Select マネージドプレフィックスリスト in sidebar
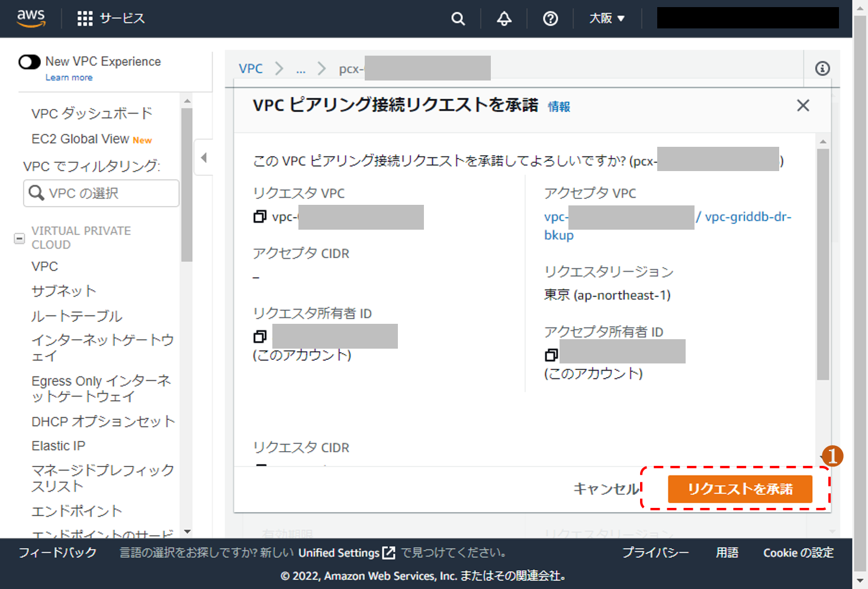Screen dimensions: 868x589 point(102,478)
